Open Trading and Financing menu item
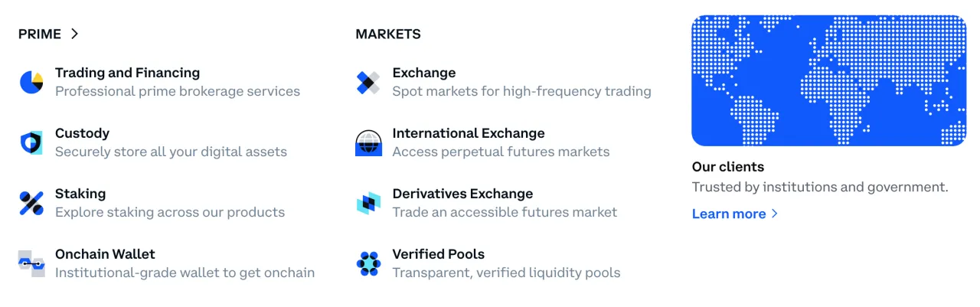 click(127, 73)
